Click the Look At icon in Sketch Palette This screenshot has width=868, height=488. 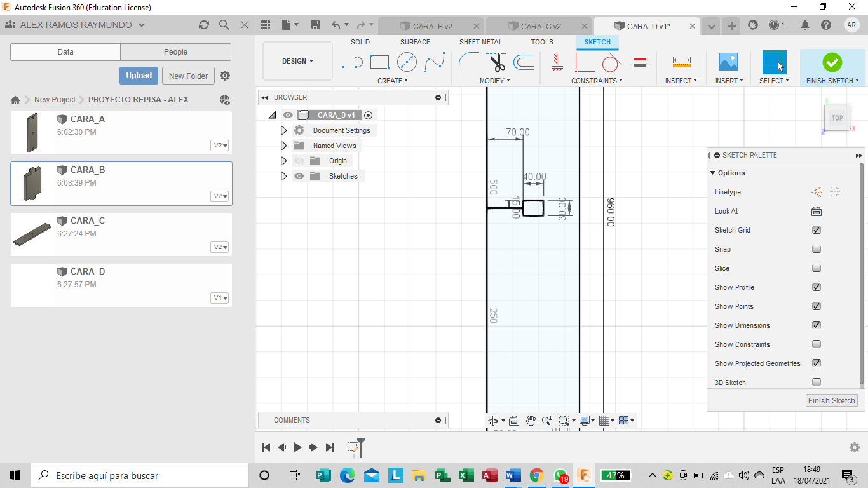point(817,211)
